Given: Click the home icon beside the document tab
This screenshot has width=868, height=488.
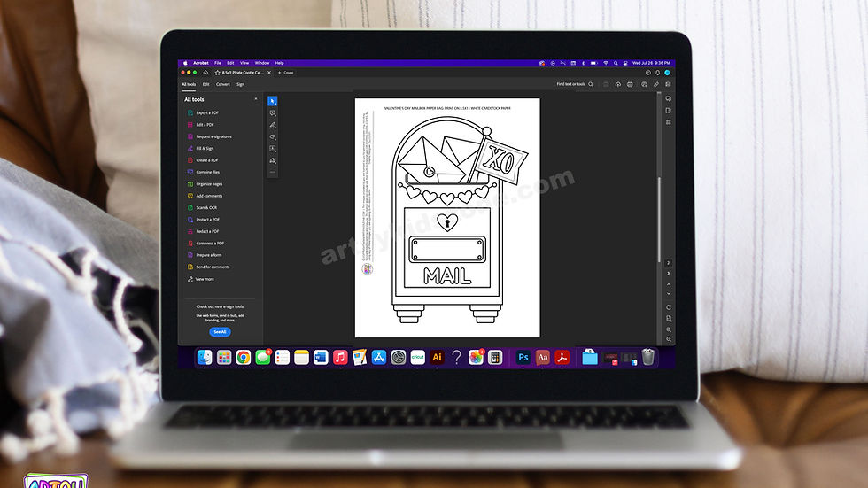Looking at the screenshot, I should [205, 73].
